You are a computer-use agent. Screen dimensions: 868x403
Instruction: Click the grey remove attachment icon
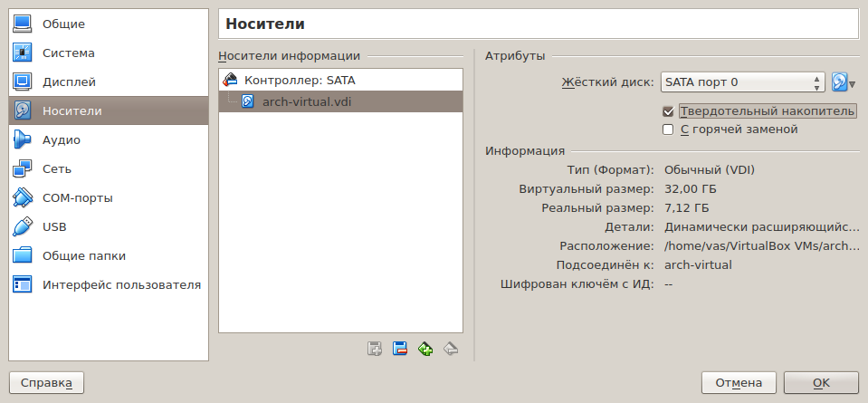point(451,349)
